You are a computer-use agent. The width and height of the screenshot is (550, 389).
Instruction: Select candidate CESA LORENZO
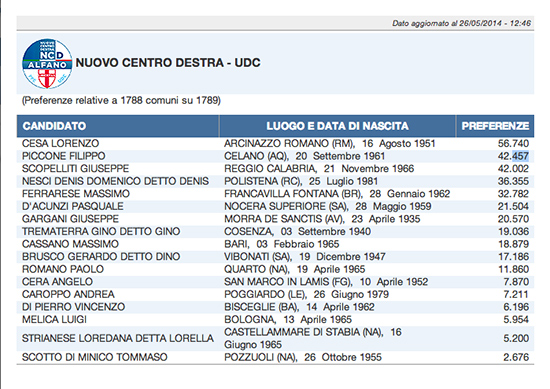(x=60, y=143)
